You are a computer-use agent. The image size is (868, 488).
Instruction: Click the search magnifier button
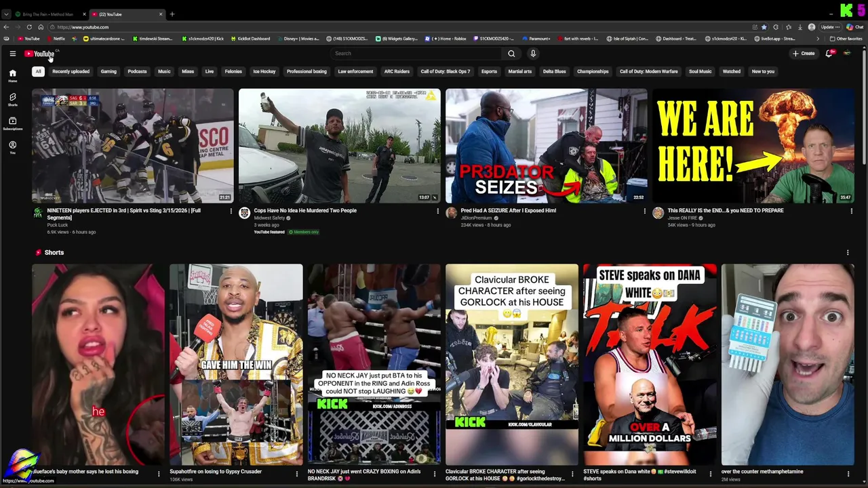coord(511,54)
